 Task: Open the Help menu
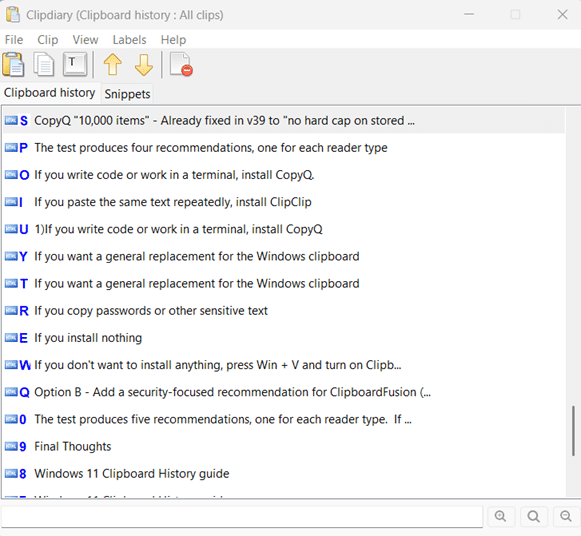pyautogui.click(x=173, y=40)
